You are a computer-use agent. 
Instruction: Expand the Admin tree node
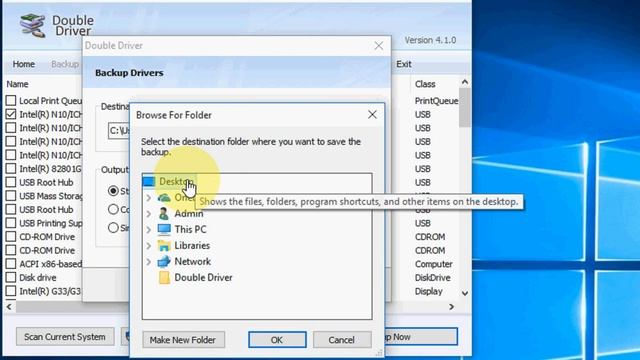(x=149, y=213)
